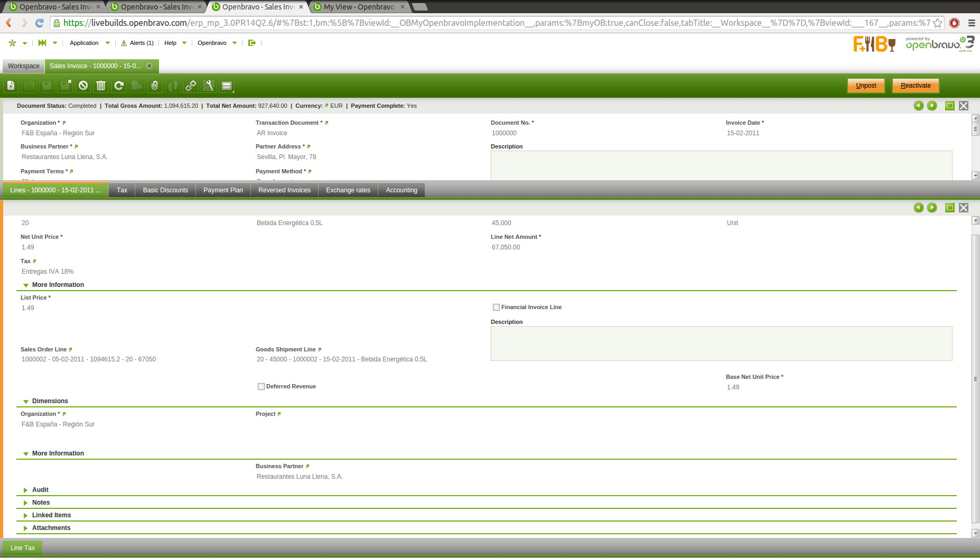Switch to the Payment Plan tab
This screenshot has height=558, width=980.
coord(223,190)
